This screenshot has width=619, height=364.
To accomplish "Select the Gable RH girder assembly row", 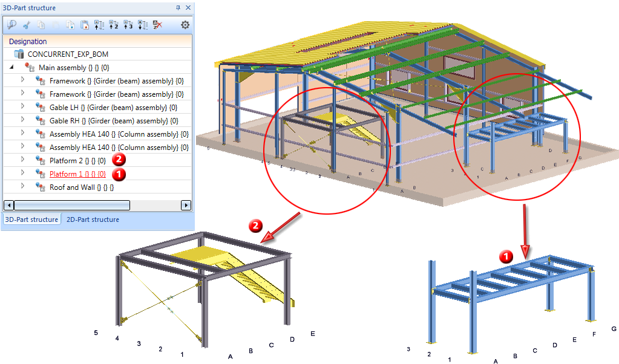I will (114, 121).
